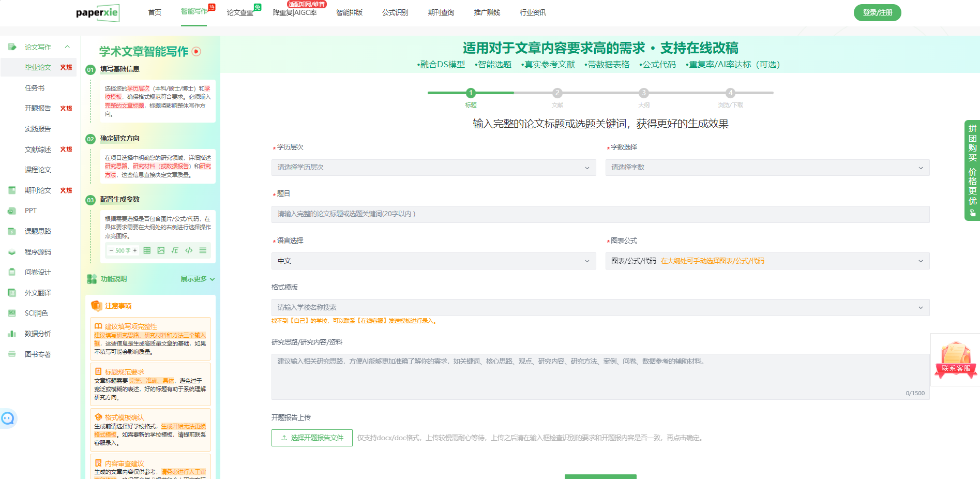
Task: Go to 期刊查询 in the top navigation
Action: coord(441,12)
